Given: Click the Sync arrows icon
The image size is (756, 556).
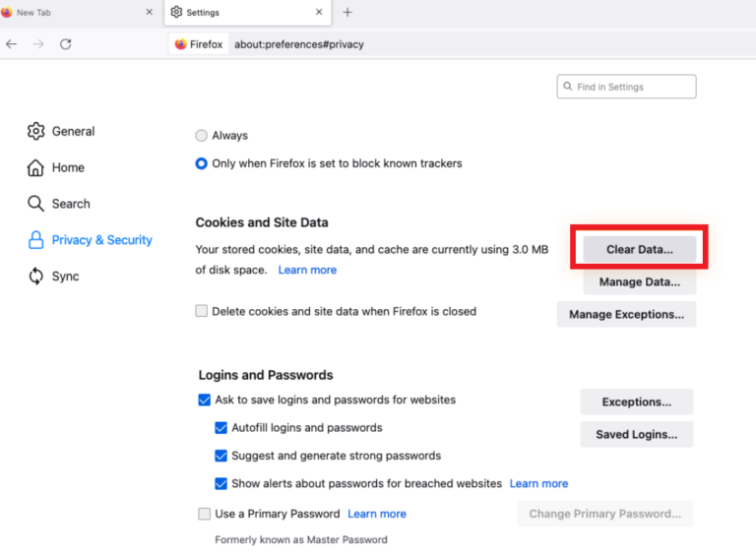Looking at the screenshot, I should tap(36, 277).
